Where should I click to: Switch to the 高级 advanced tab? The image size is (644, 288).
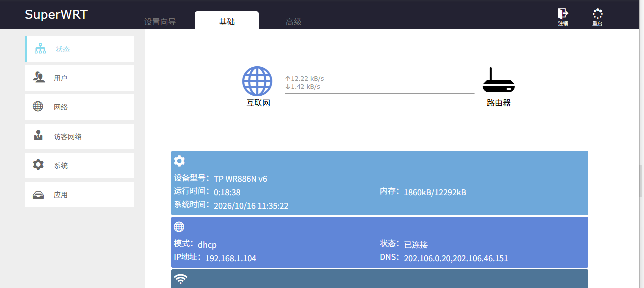(x=294, y=22)
